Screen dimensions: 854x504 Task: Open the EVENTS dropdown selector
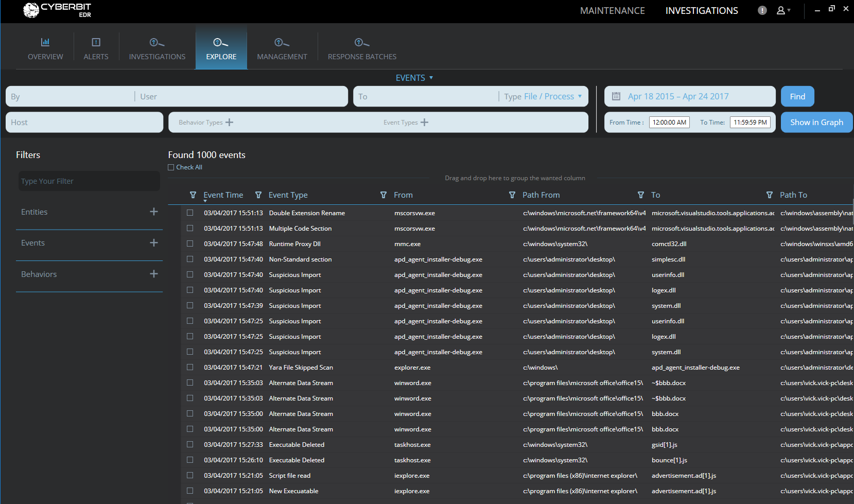point(414,78)
